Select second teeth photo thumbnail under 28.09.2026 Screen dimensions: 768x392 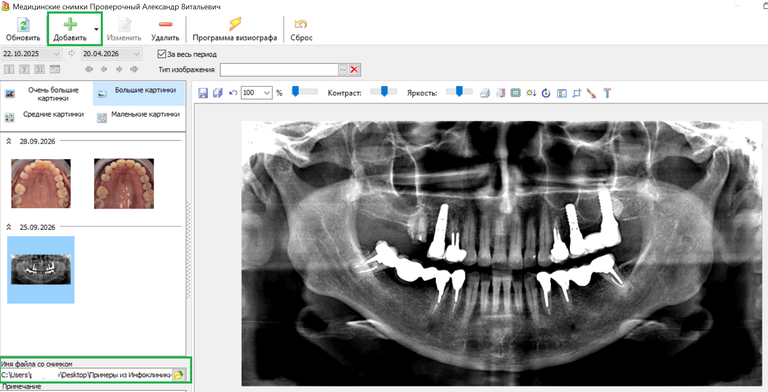(x=124, y=183)
